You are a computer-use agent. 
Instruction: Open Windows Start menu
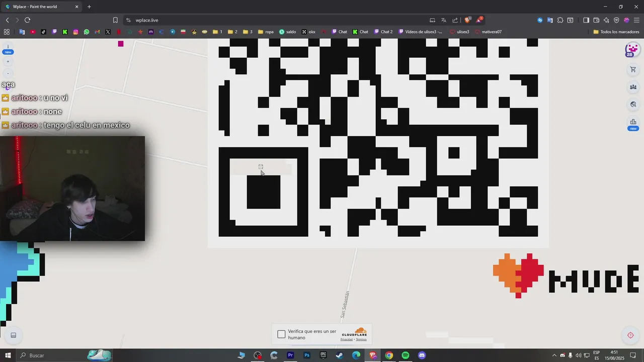pyautogui.click(x=8, y=355)
